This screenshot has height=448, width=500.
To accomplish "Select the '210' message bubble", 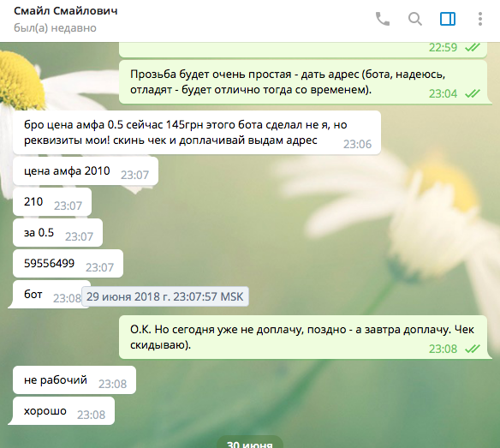I will click(x=52, y=201).
